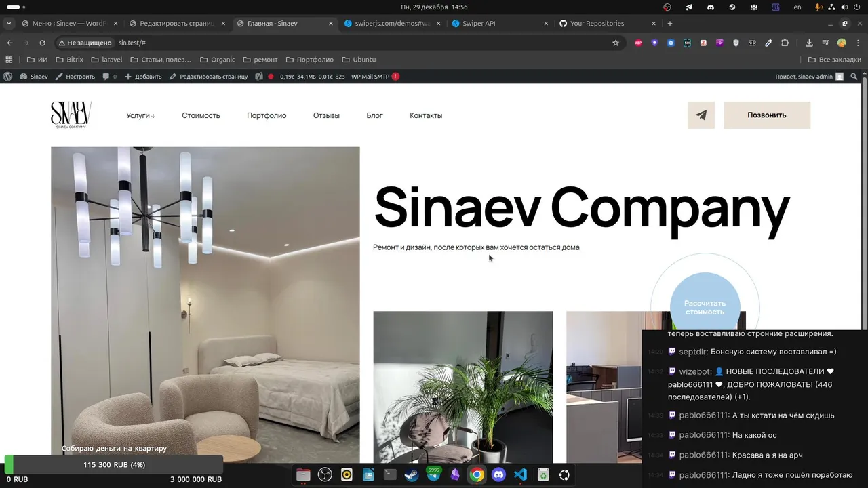
Task: Switch to the Your Repositories GitHub tab
Action: (608, 23)
